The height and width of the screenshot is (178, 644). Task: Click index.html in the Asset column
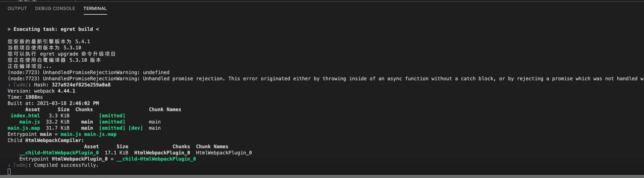coord(25,116)
